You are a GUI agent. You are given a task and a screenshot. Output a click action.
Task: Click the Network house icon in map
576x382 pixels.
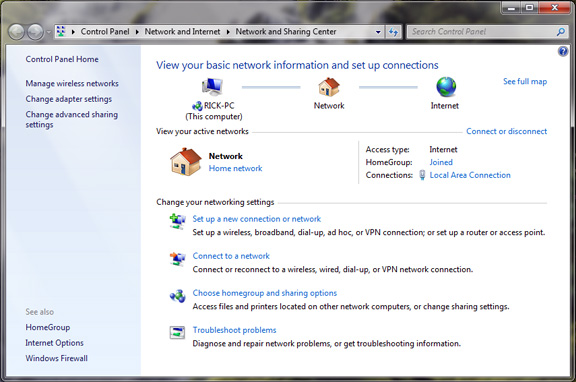(329, 87)
